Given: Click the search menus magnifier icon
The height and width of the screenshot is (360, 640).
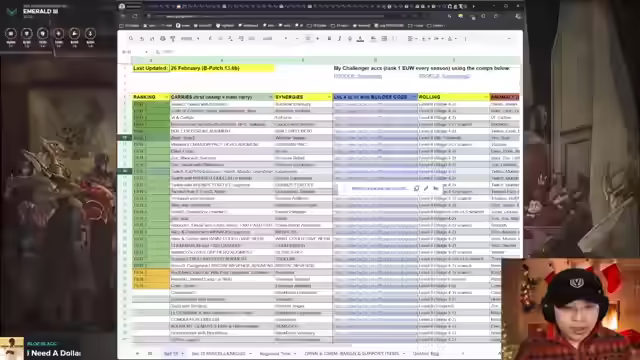Looking at the screenshot, I should tap(131, 39).
